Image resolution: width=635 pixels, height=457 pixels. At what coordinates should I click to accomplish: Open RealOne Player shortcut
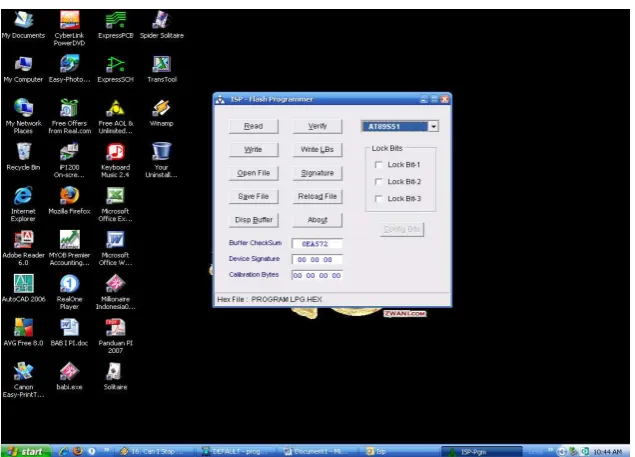pos(69,292)
